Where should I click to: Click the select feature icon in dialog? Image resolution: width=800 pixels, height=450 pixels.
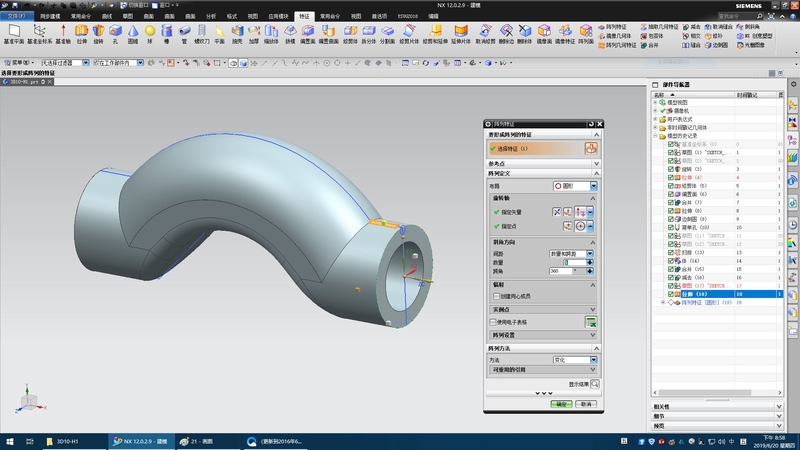point(591,148)
